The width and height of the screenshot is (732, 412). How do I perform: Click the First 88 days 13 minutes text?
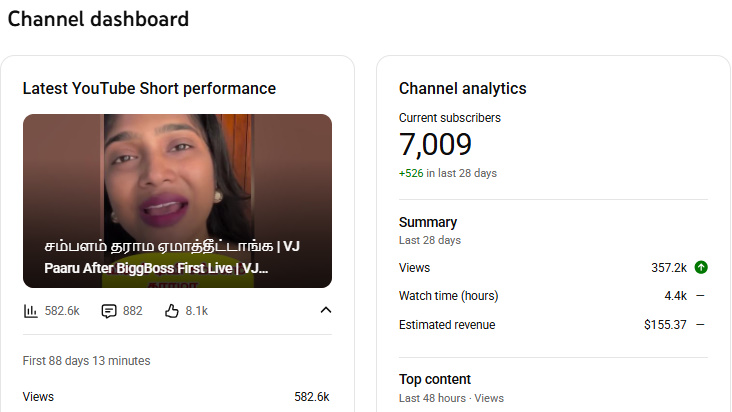pyautogui.click(x=86, y=361)
